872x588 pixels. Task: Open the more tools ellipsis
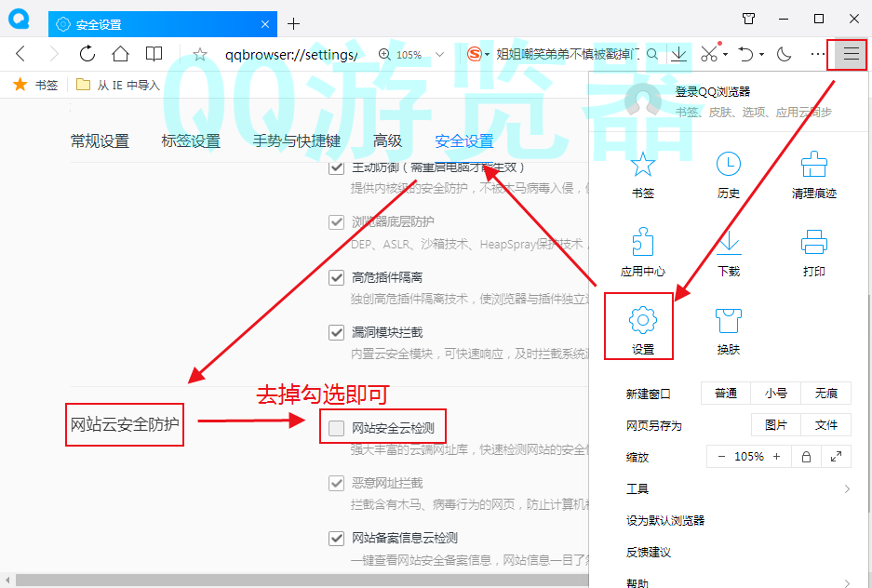[x=817, y=54]
